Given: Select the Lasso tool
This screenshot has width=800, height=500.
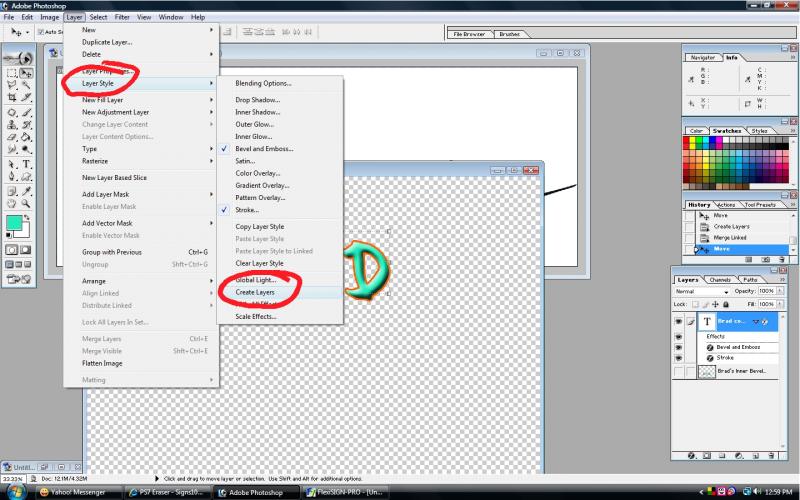Looking at the screenshot, I should [12, 85].
